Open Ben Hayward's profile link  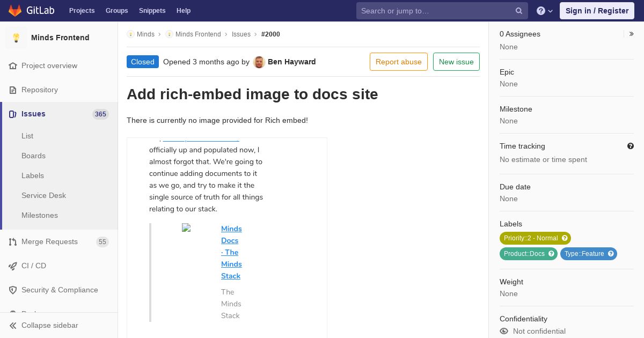click(x=291, y=62)
